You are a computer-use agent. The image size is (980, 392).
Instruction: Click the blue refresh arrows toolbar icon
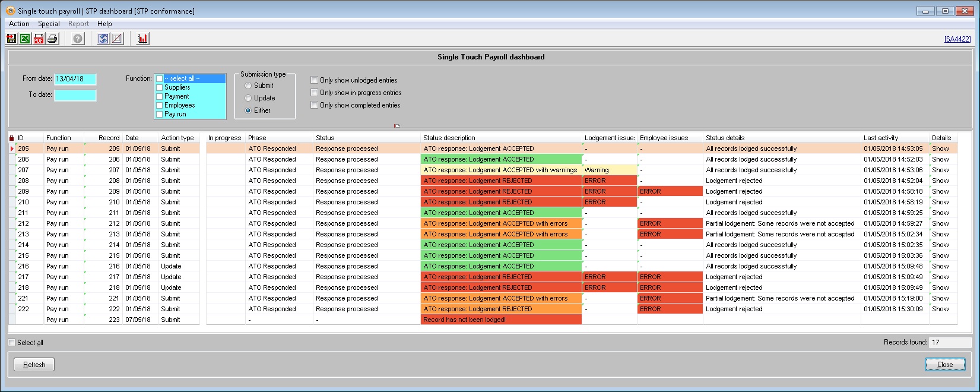103,39
